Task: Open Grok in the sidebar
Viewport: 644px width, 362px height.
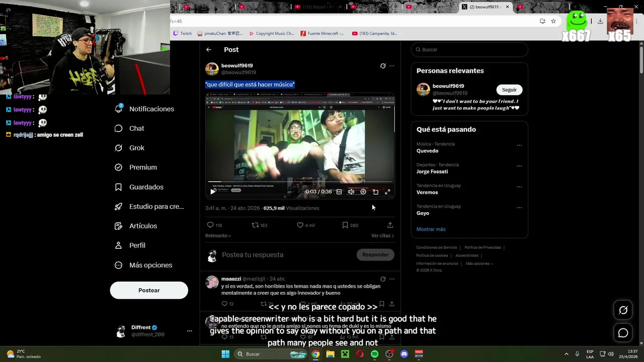Action: tap(130, 148)
